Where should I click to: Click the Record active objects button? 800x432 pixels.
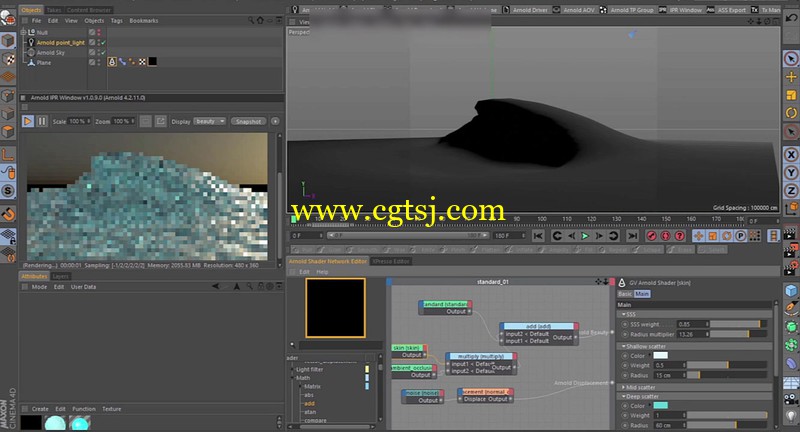(651, 236)
